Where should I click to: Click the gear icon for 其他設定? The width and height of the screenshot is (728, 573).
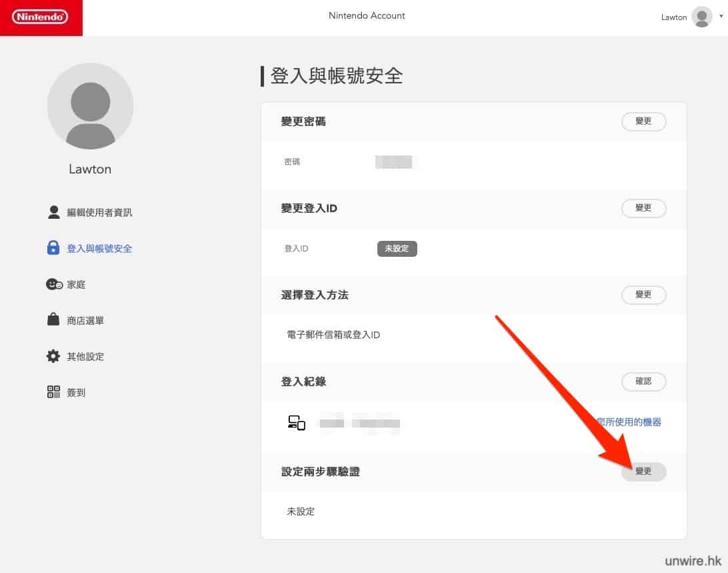coord(53,356)
